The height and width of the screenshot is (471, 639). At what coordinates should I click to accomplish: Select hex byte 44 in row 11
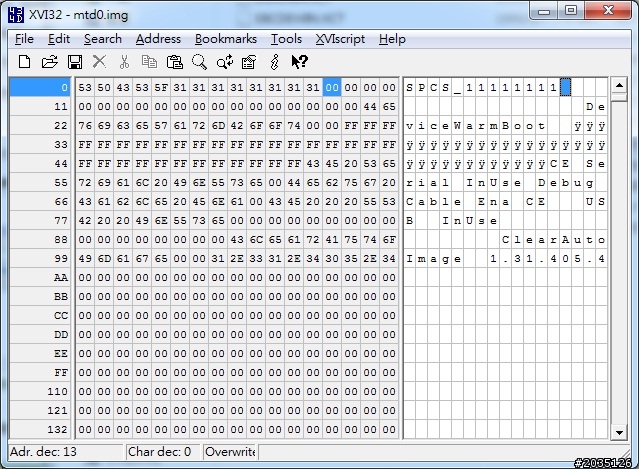370,106
